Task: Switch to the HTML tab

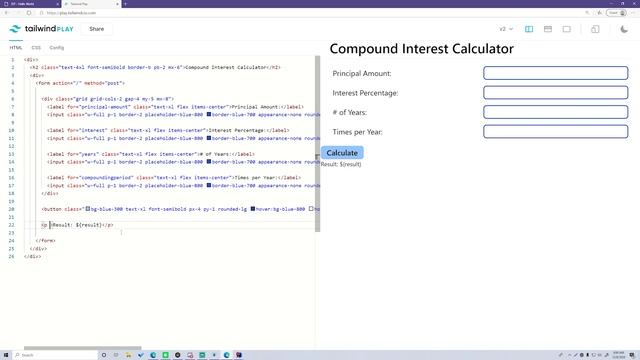Action: pyautogui.click(x=16, y=48)
